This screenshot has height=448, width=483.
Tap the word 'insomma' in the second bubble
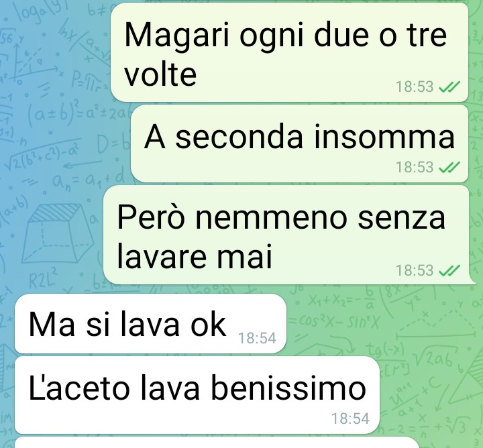[x=384, y=136]
